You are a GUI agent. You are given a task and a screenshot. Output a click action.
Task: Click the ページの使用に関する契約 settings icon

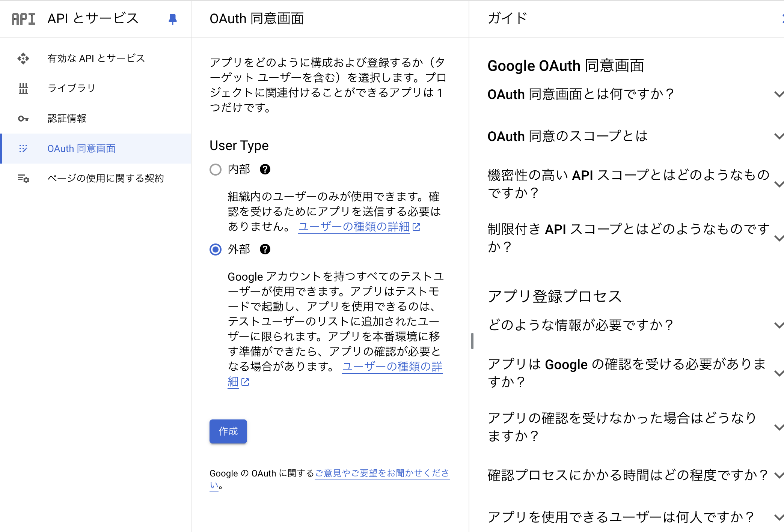click(23, 179)
